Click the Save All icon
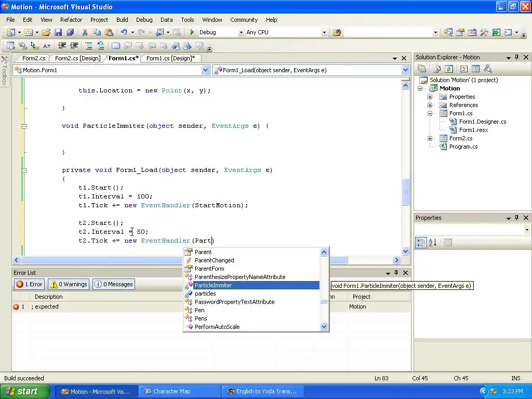Screen dimensions: 532x399 70,32
